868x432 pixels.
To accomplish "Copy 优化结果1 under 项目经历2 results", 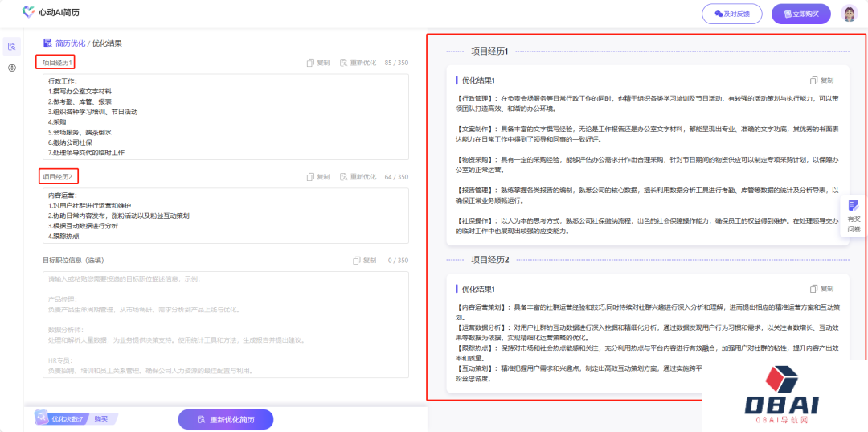I will pyautogui.click(x=821, y=289).
